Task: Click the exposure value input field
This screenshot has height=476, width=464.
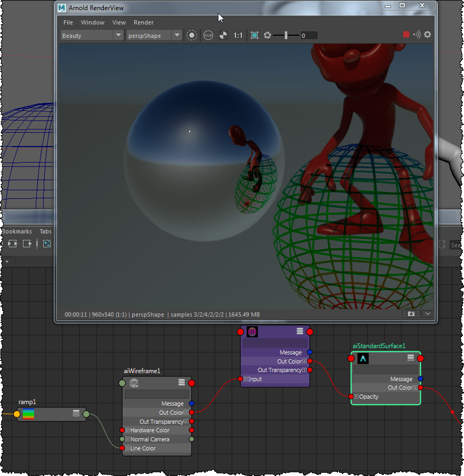Action: (x=308, y=36)
